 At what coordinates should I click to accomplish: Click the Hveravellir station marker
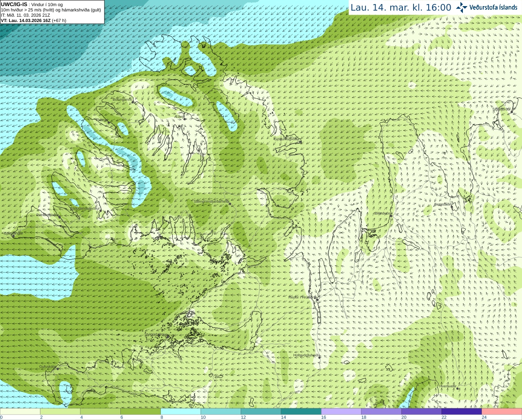click(458, 389)
